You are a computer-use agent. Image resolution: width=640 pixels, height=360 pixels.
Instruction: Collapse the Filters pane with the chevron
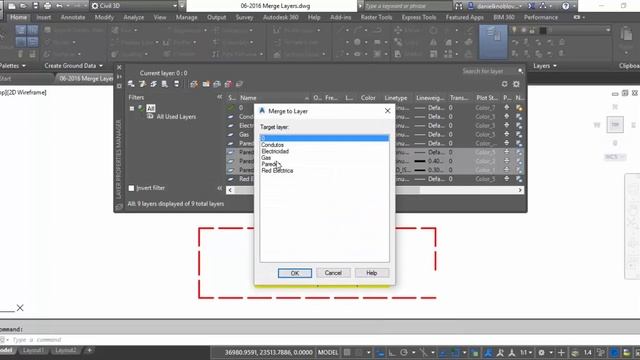220,97
